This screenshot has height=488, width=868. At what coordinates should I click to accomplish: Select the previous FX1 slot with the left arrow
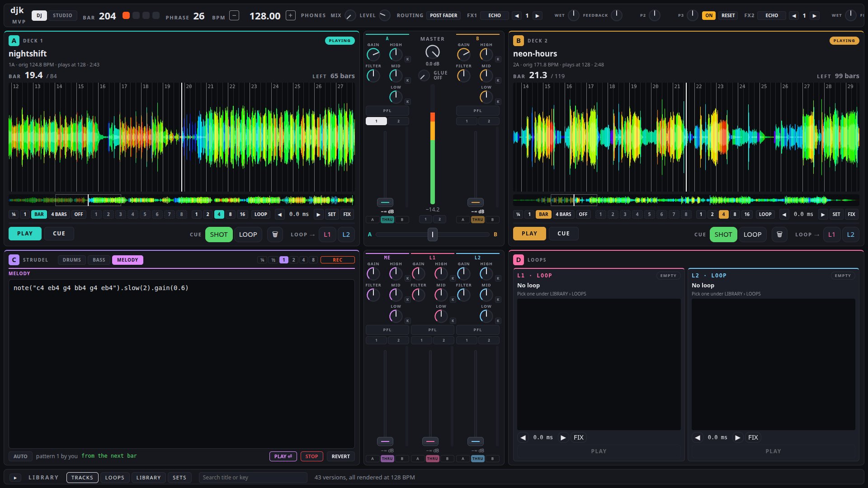[x=517, y=15]
